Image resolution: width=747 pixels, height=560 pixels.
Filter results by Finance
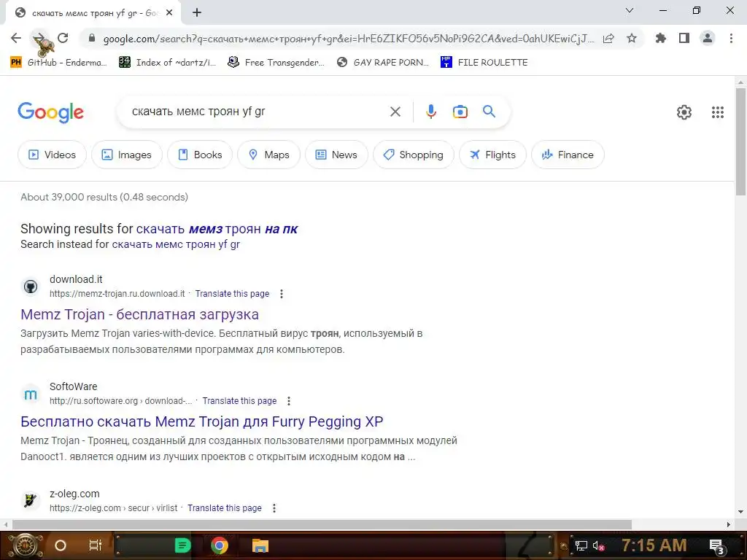tap(568, 155)
